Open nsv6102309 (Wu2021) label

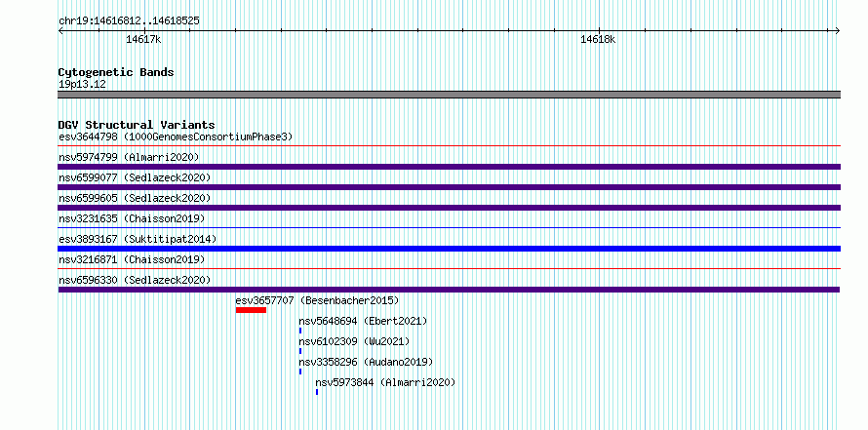coord(354,341)
